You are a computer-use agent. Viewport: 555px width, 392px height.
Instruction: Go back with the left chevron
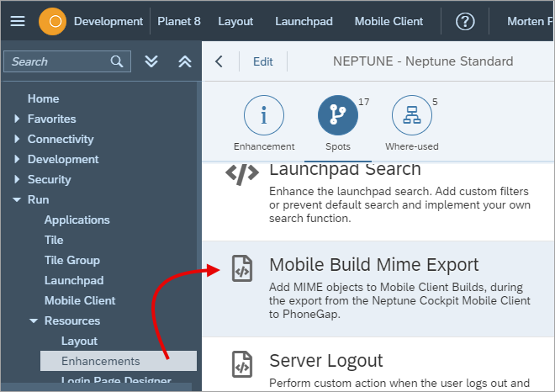[x=219, y=61]
